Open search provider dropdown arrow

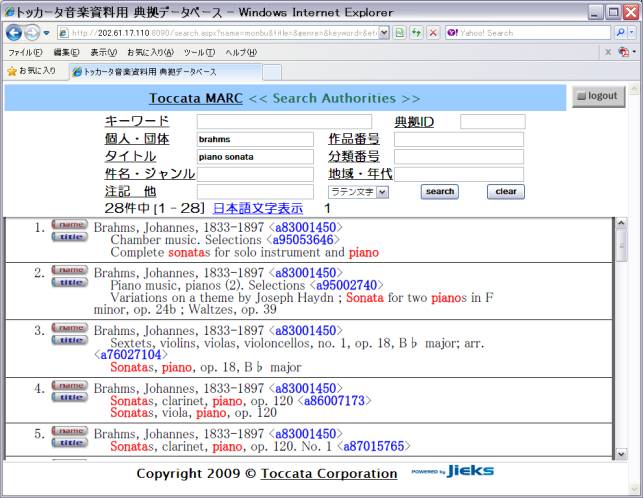coord(632,33)
